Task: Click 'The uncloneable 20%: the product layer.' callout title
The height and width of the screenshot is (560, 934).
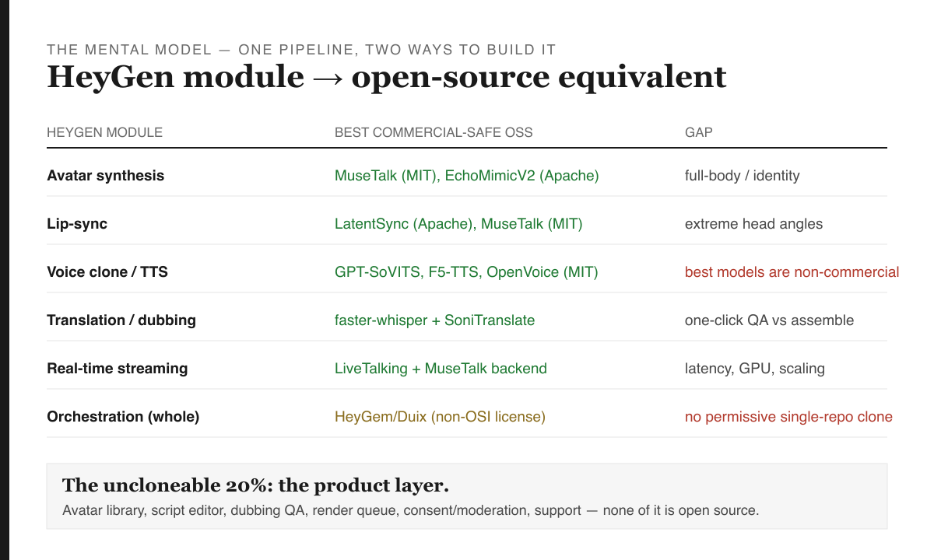Action: pyautogui.click(x=255, y=485)
